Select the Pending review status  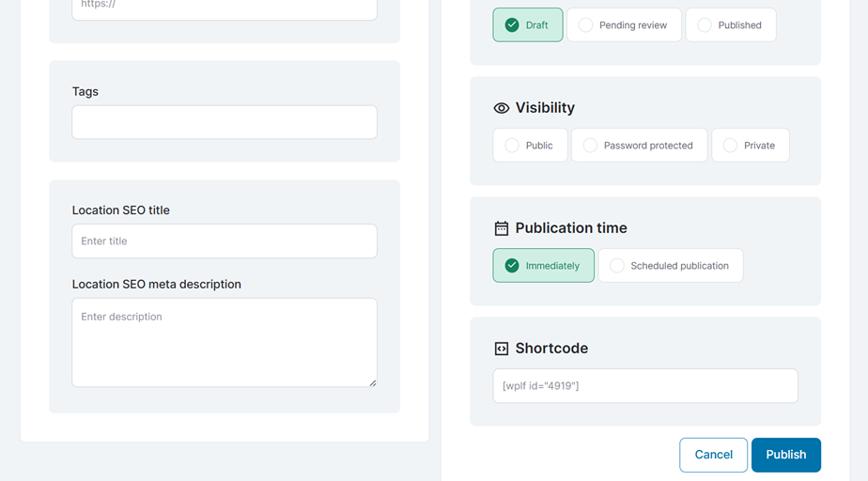click(624, 25)
